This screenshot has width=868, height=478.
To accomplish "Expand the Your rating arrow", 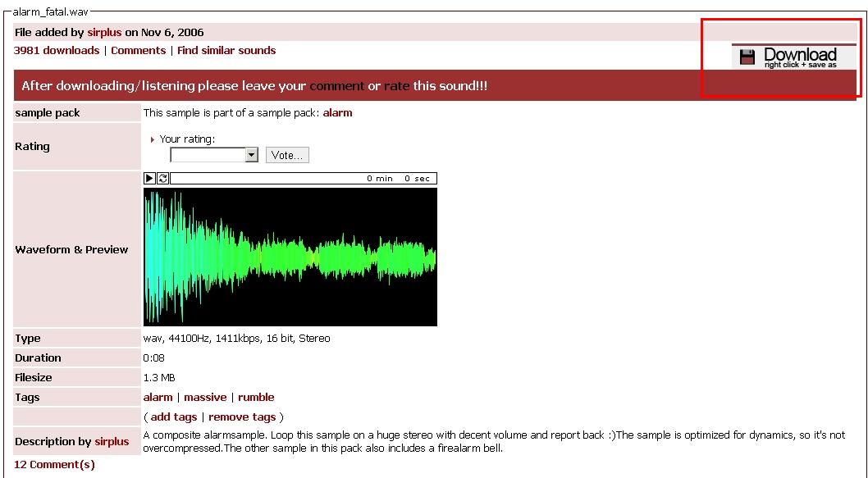I will point(153,139).
